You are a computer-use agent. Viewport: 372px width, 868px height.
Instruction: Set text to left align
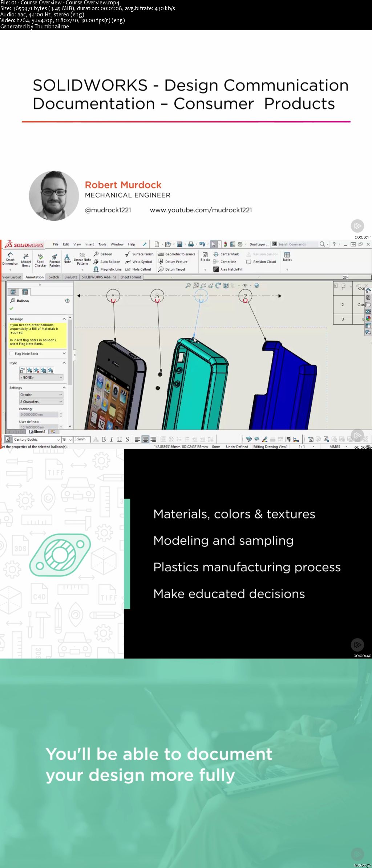137,439
